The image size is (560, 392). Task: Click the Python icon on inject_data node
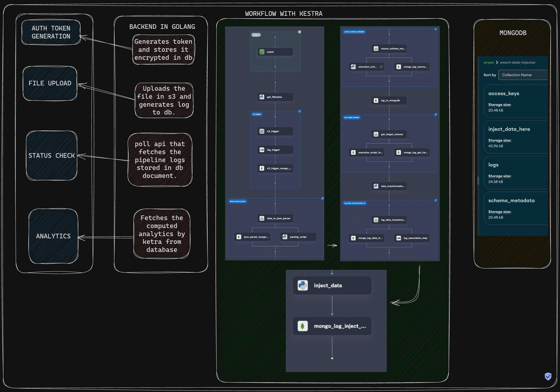click(x=303, y=286)
